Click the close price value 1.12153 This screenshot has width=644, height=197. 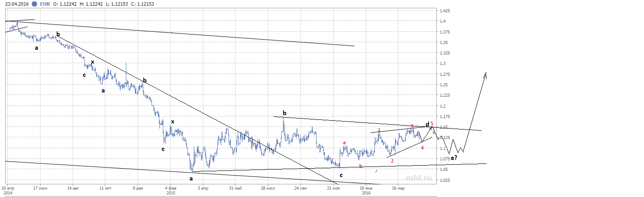click(145, 4)
